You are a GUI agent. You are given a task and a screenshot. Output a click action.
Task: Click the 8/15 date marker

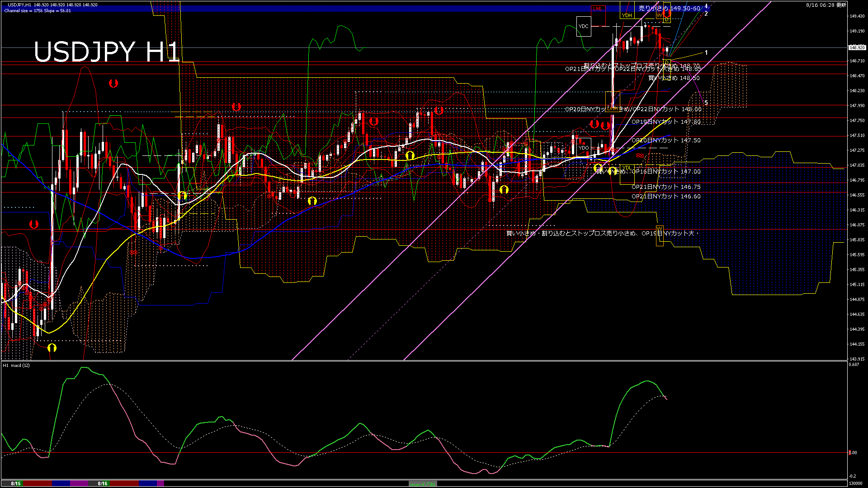point(16,483)
